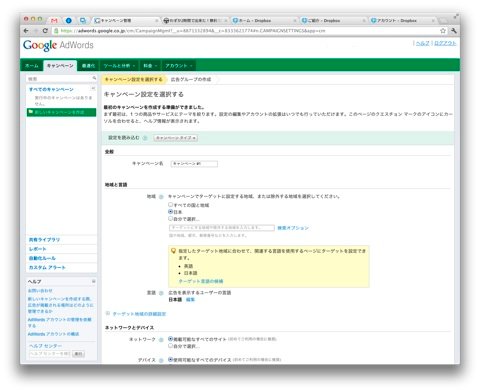The height and width of the screenshot is (392, 480).
Task: Click the help icon next to 地域
Action: pyautogui.click(x=161, y=197)
